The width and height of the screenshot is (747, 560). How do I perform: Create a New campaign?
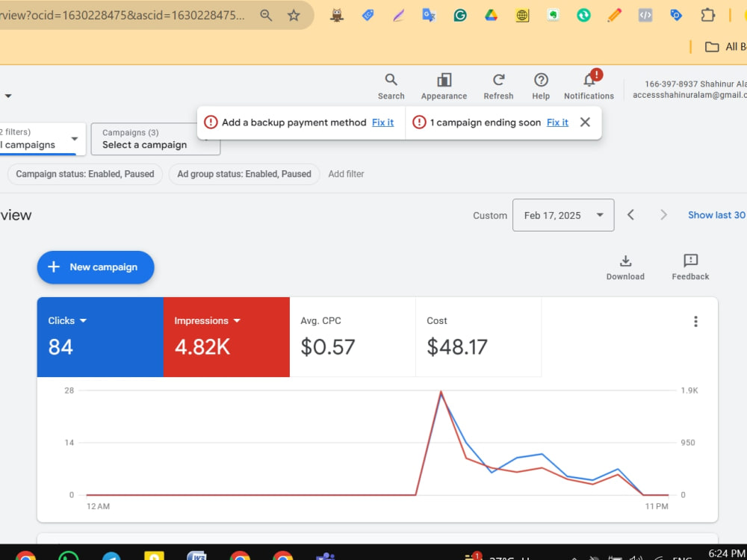pyautogui.click(x=96, y=267)
